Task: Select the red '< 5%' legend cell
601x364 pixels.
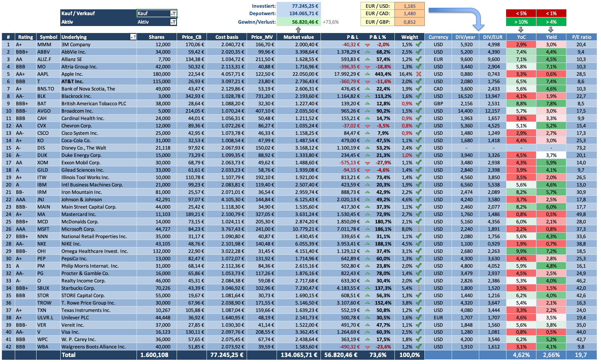Action: [x=521, y=14]
